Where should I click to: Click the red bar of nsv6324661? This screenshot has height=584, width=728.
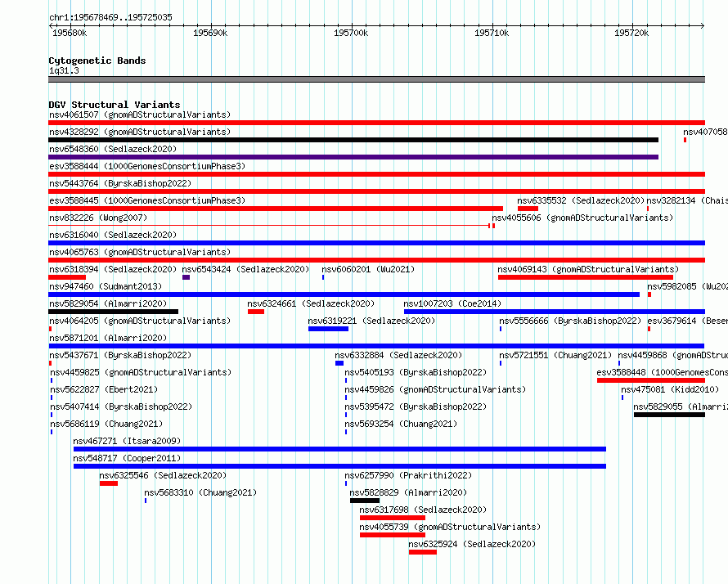click(x=256, y=312)
